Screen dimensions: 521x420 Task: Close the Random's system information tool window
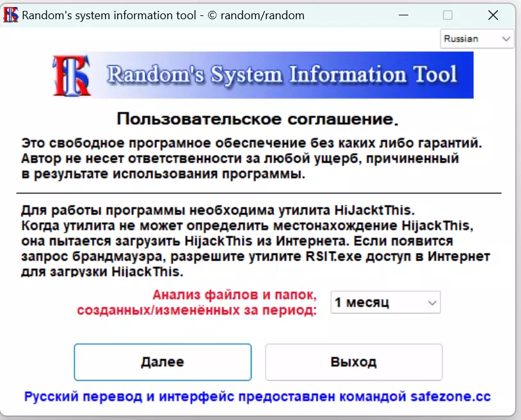pos(492,15)
